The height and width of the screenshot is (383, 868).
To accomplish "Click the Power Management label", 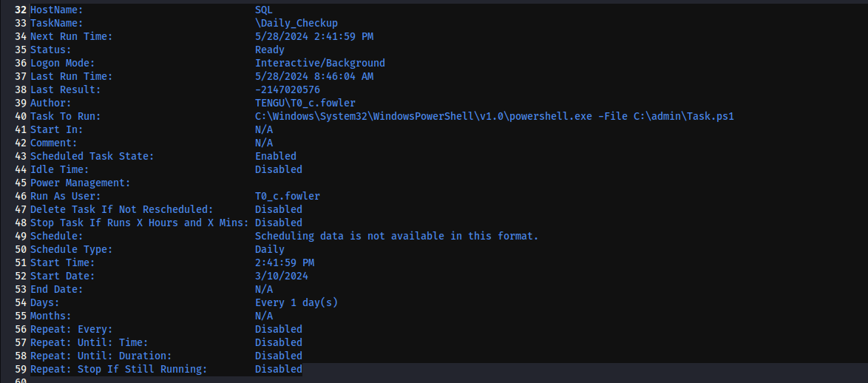I will 80,183.
